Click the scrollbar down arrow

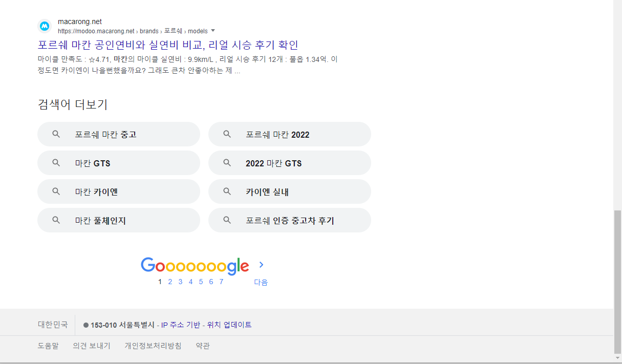point(618,358)
